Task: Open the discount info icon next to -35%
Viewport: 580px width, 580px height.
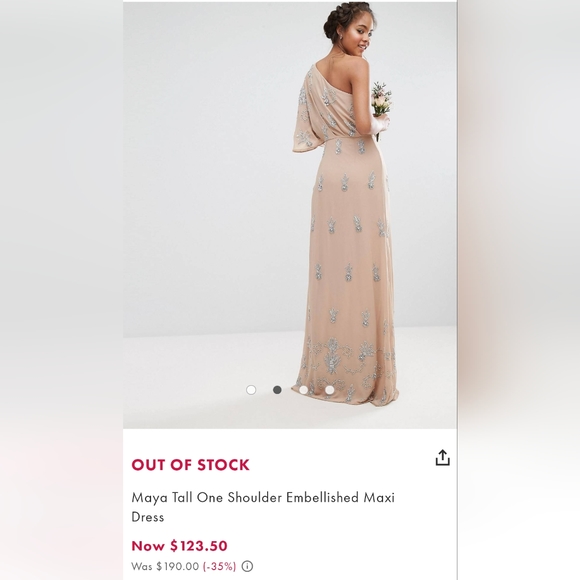Action: click(x=247, y=566)
